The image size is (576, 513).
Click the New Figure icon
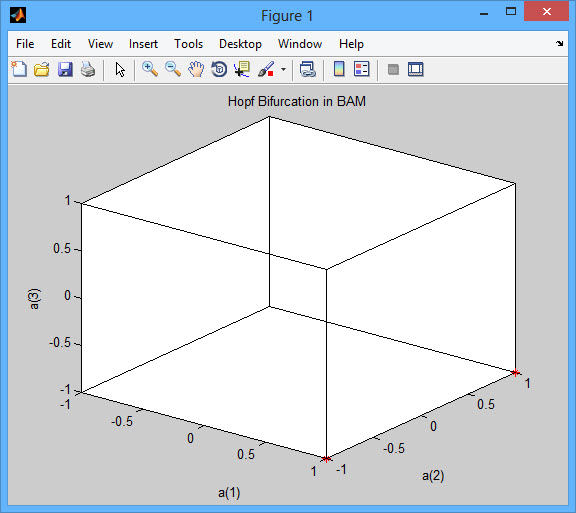pyautogui.click(x=19, y=69)
